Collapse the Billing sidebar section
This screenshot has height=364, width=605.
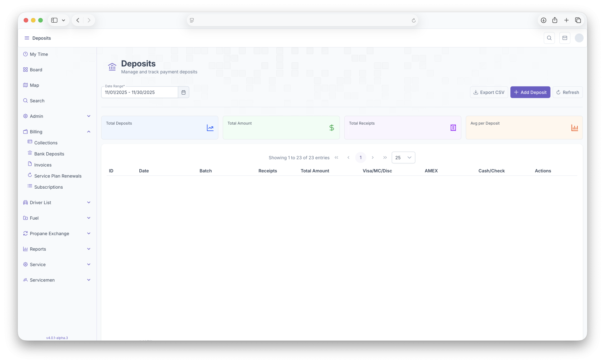point(89,132)
